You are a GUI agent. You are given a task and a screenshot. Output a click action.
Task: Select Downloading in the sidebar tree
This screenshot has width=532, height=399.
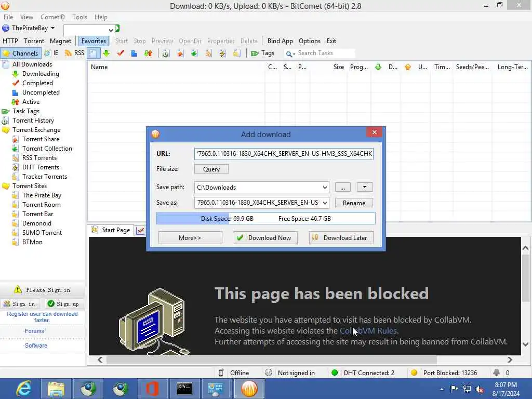(x=41, y=74)
